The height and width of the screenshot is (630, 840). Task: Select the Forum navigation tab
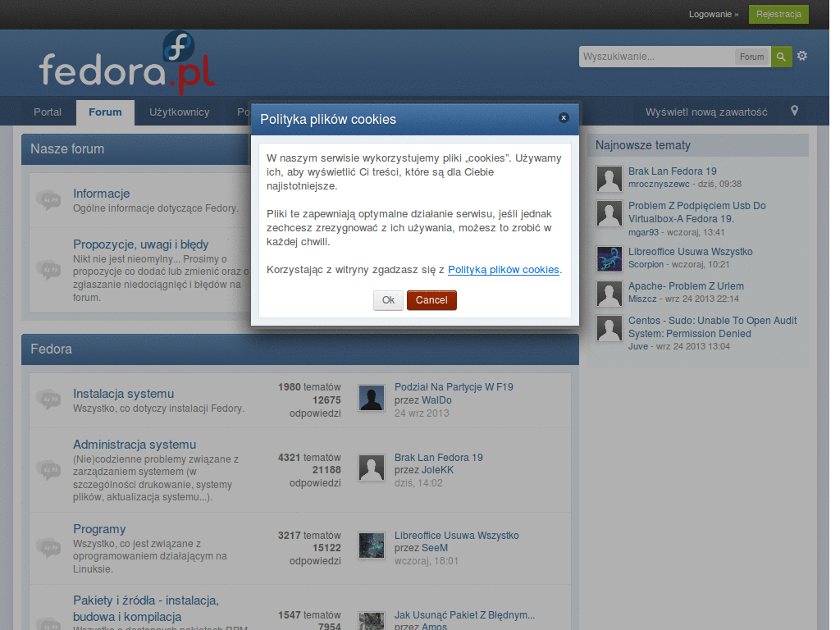(105, 112)
